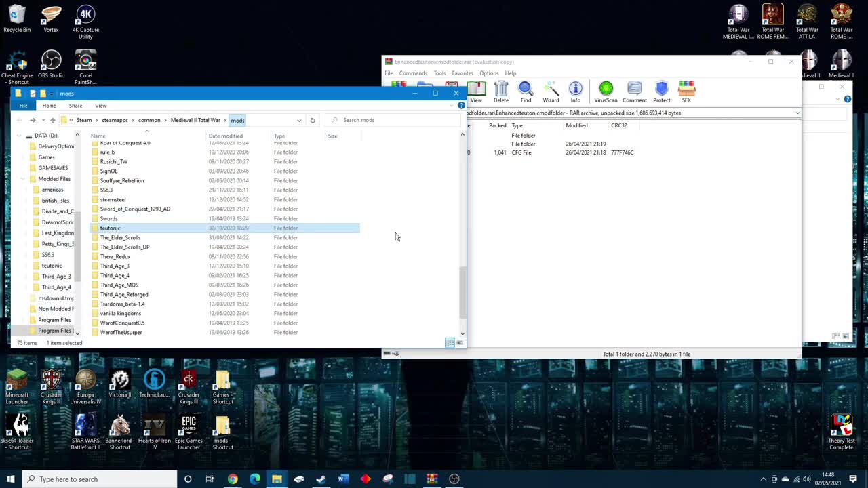Click steamapps in breadcrumb path
Image resolution: width=868 pixels, height=488 pixels.
click(x=115, y=120)
